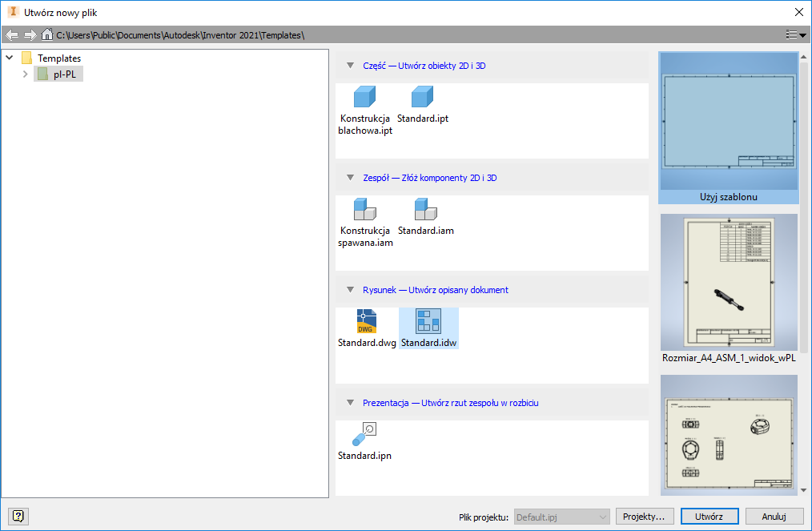
Task: Click the Część — Utwórz obiekty 2D i 3D heading
Action: pos(424,66)
